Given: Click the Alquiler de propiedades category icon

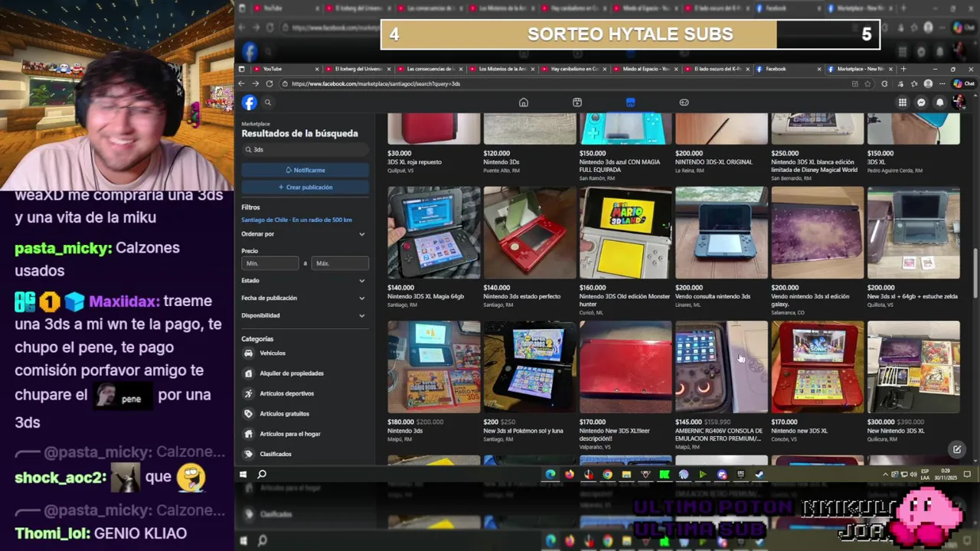Looking at the screenshot, I should [248, 373].
